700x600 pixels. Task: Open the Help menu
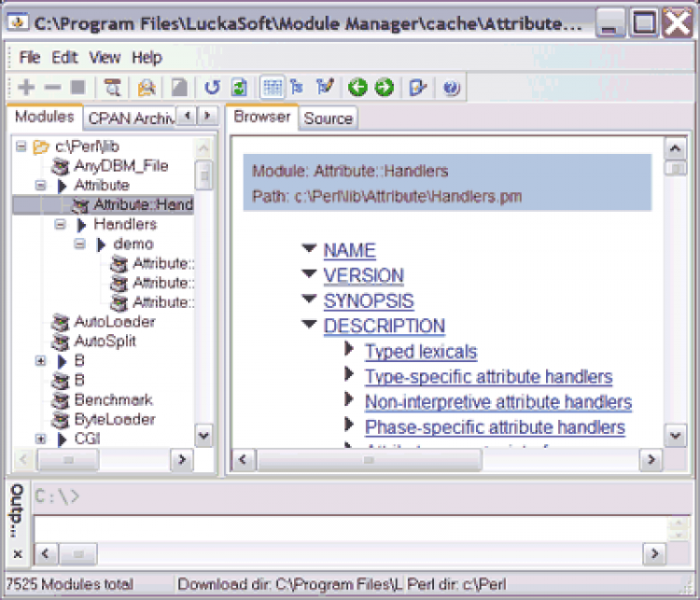[x=147, y=57]
